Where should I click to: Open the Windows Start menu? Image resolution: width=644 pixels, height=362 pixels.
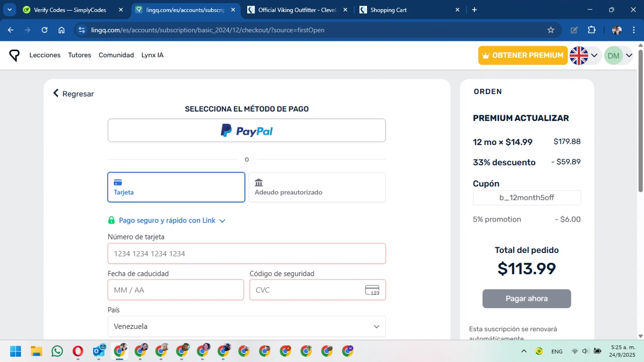coord(15,351)
